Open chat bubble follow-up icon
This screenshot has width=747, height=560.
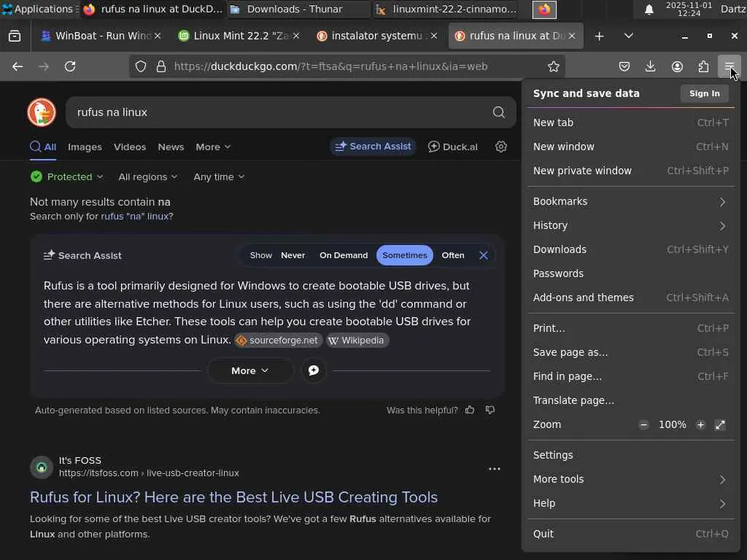click(x=314, y=370)
